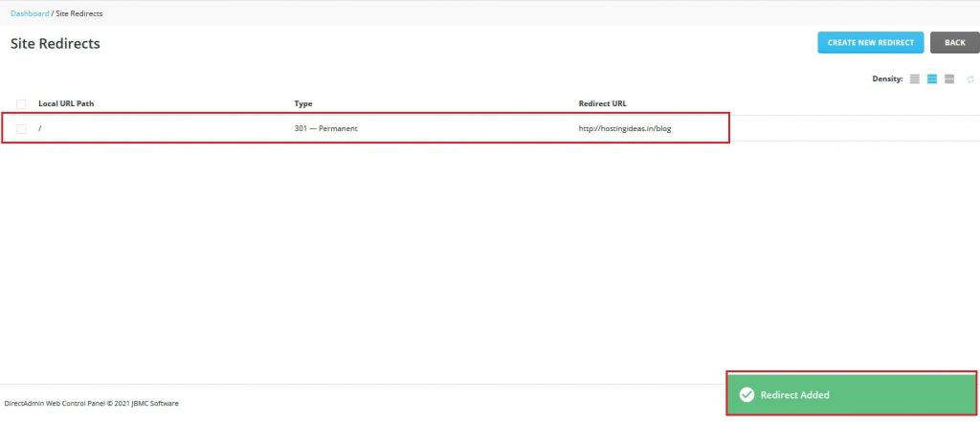980x422 pixels.
Task: Click the 301 — Permanent cell
Action: tap(325, 129)
